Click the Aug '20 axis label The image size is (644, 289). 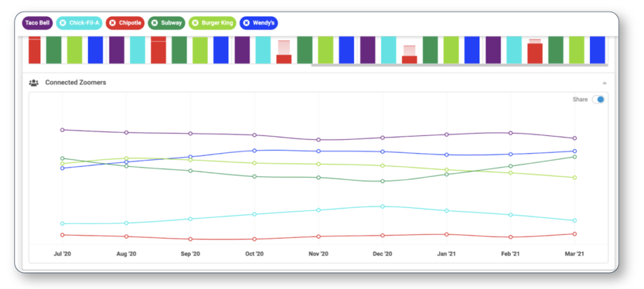(126, 254)
